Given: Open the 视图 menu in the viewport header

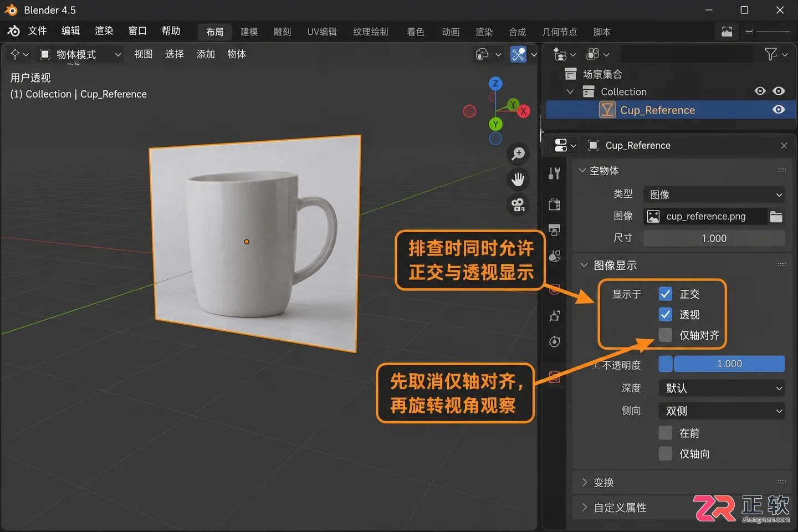Looking at the screenshot, I should (144, 54).
